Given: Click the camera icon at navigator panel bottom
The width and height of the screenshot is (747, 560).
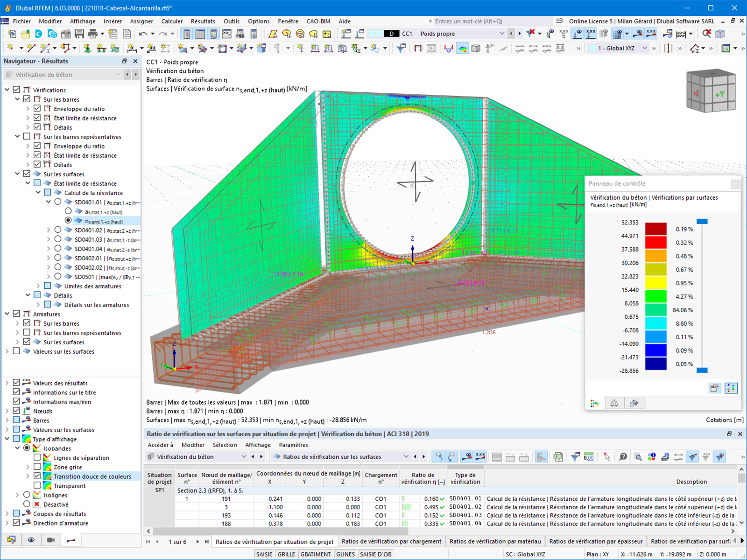Looking at the screenshot, I should point(51,540).
